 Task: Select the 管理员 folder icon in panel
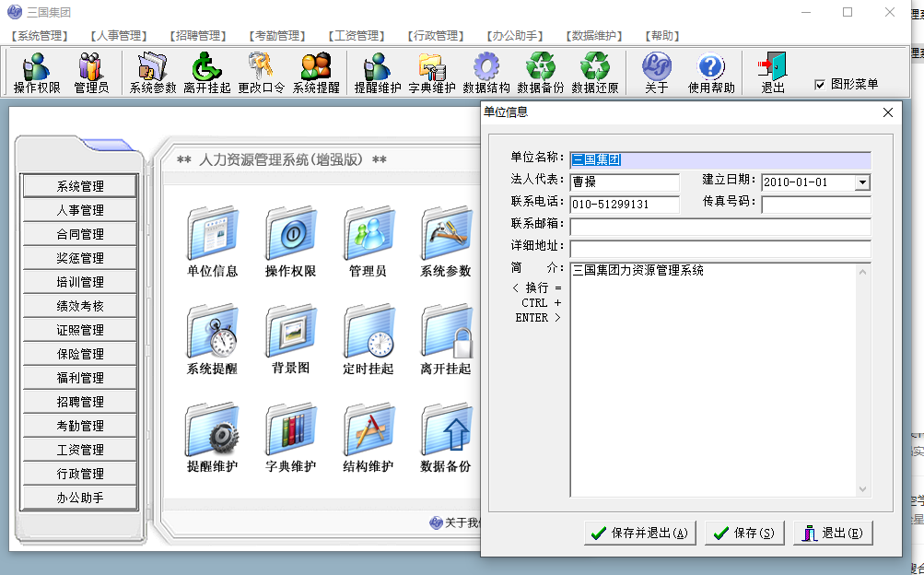(368, 241)
